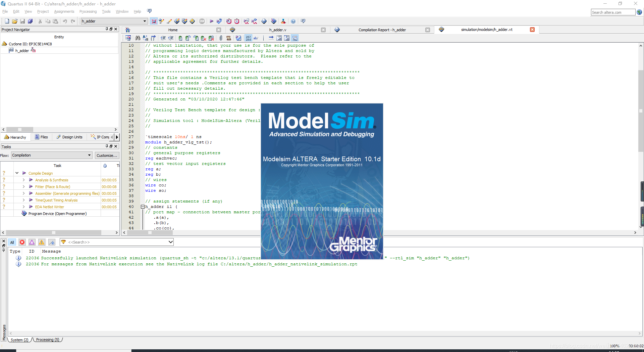Switch to the Files tab in Project Navigator

click(41, 137)
